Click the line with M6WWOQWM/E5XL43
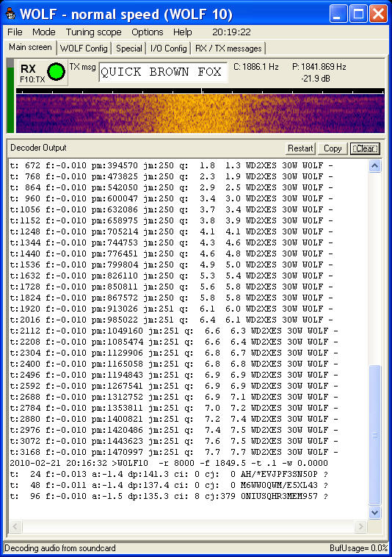This screenshot has width=392, height=557. click(169, 485)
